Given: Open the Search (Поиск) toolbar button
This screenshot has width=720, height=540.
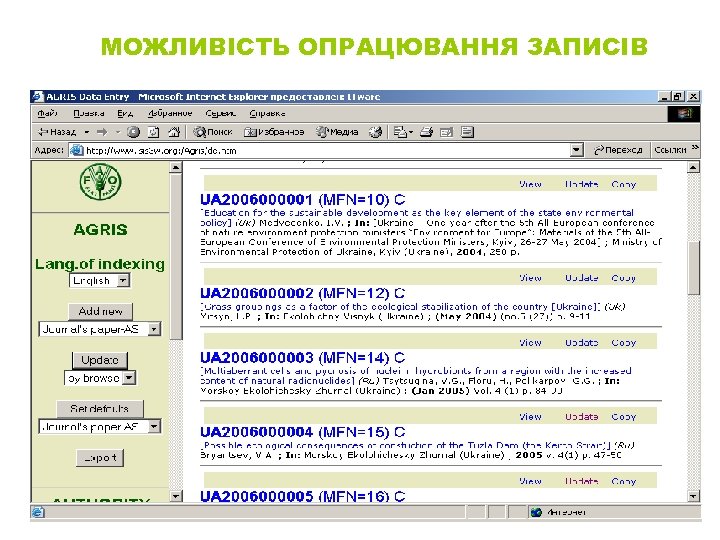Looking at the screenshot, I should [x=213, y=132].
